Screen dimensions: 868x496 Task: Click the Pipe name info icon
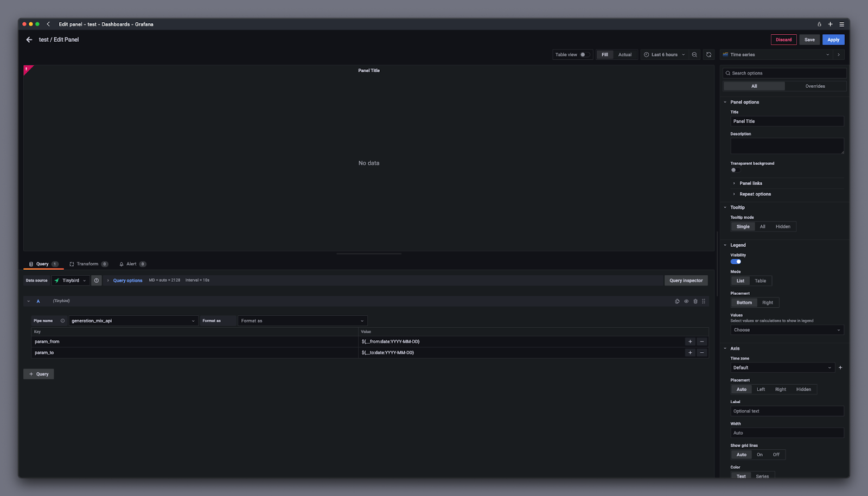click(62, 321)
